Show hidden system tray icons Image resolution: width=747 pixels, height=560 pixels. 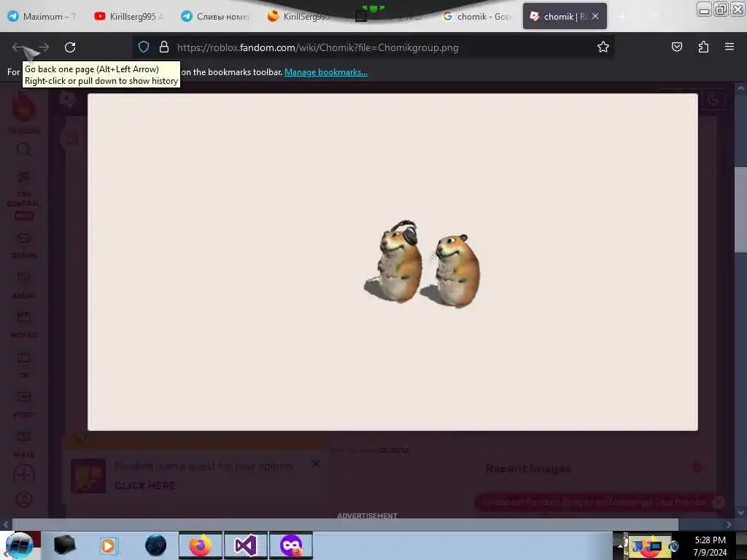click(620, 545)
